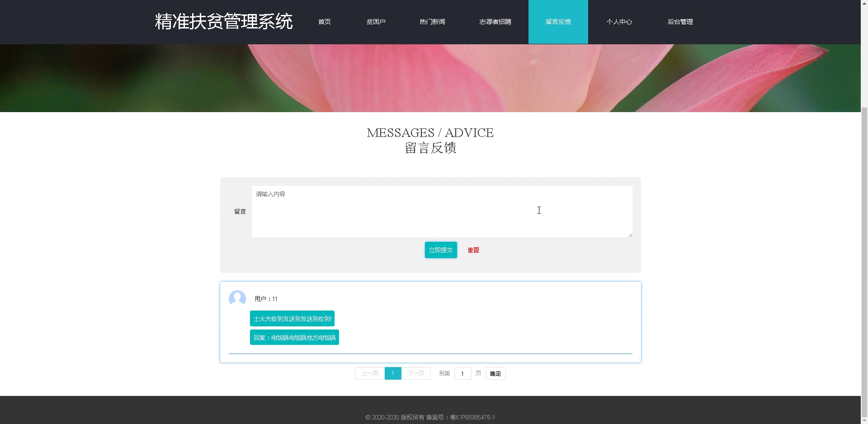The height and width of the screenshot is (424, 868).
Task: Select the 留言反馈 tab
Action: pos(558,22)
